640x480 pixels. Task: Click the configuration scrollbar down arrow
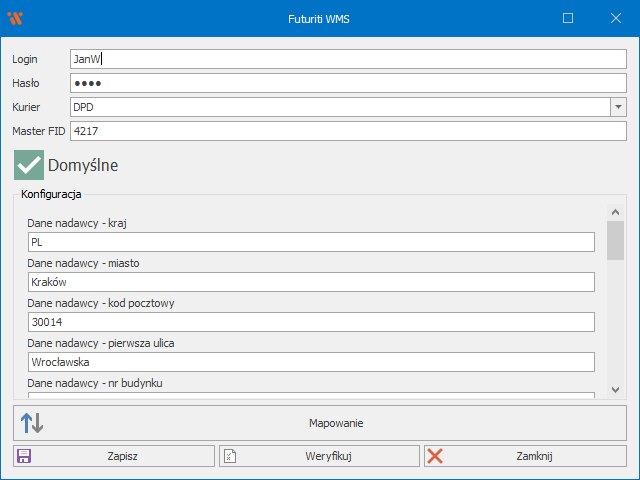click(x=616, y=391)
